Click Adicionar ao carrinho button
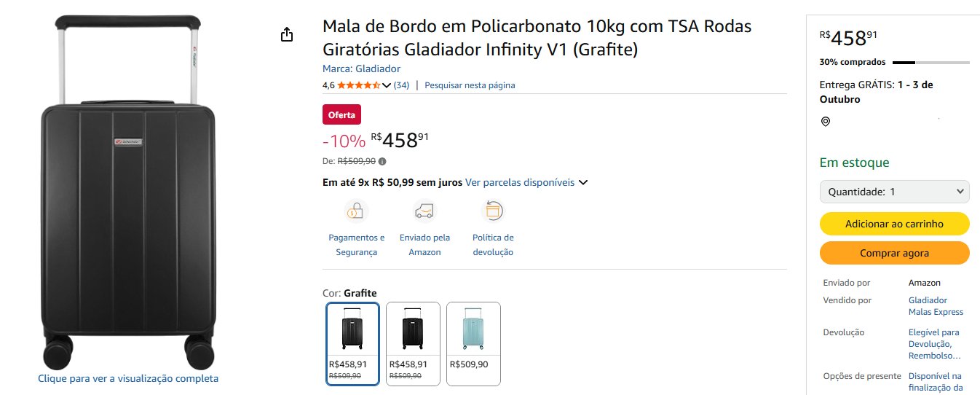980x395 pixels. [x=894, y=224]
